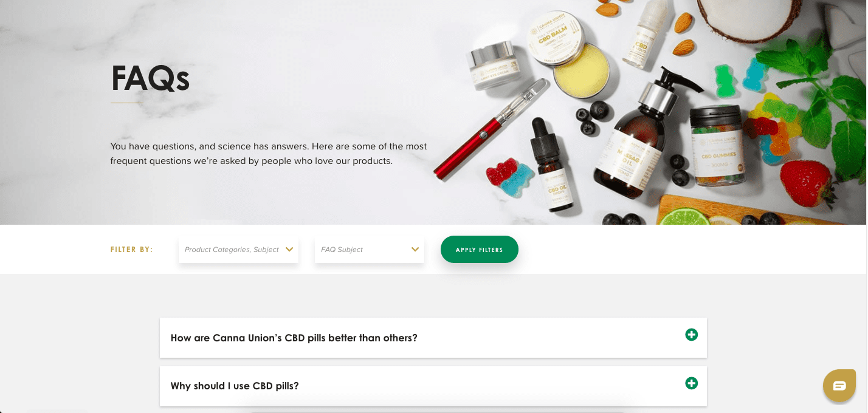Click the red and blue gummy bears image

(x=509, y=177)
